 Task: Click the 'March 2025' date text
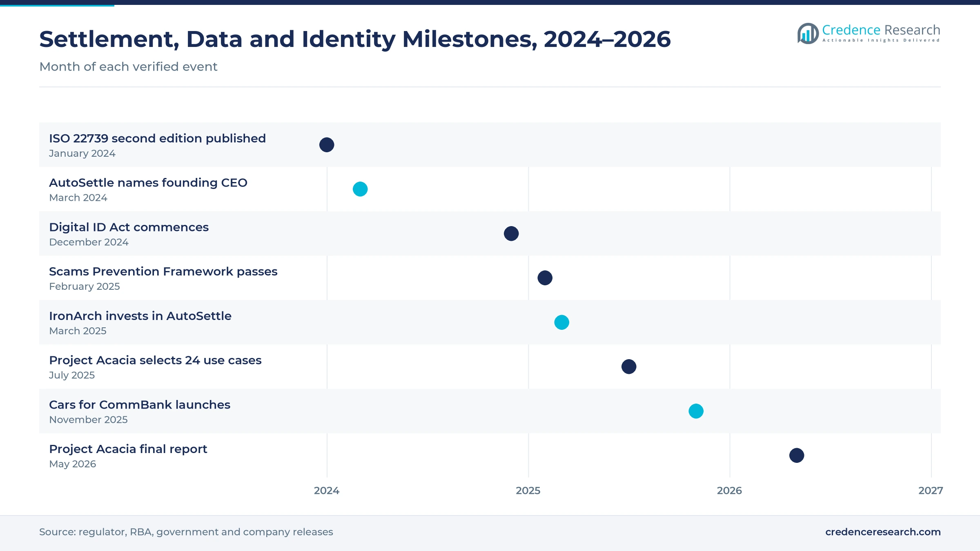point(78,331)
